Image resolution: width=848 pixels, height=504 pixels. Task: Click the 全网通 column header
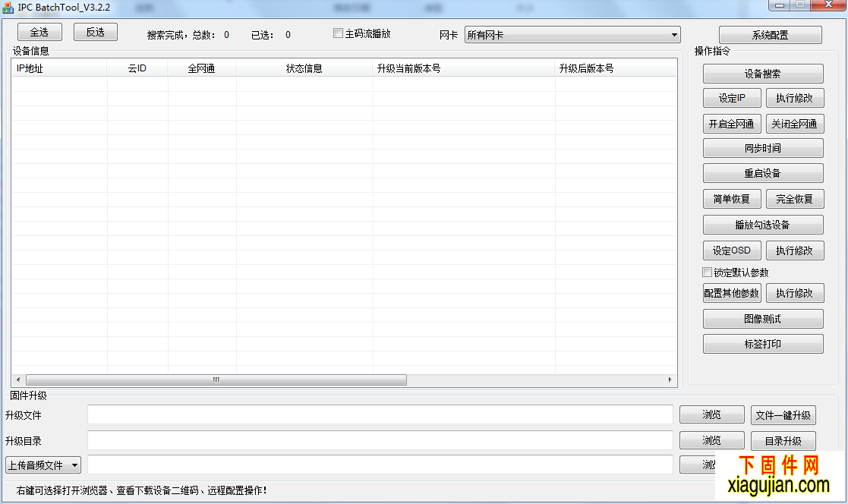(202, 68)
